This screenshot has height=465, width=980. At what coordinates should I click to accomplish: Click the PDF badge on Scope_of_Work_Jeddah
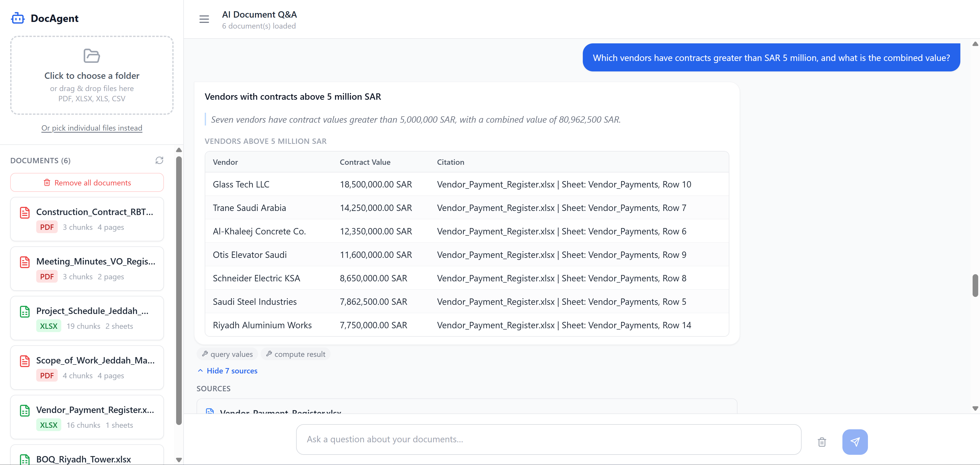coord(47,375)
